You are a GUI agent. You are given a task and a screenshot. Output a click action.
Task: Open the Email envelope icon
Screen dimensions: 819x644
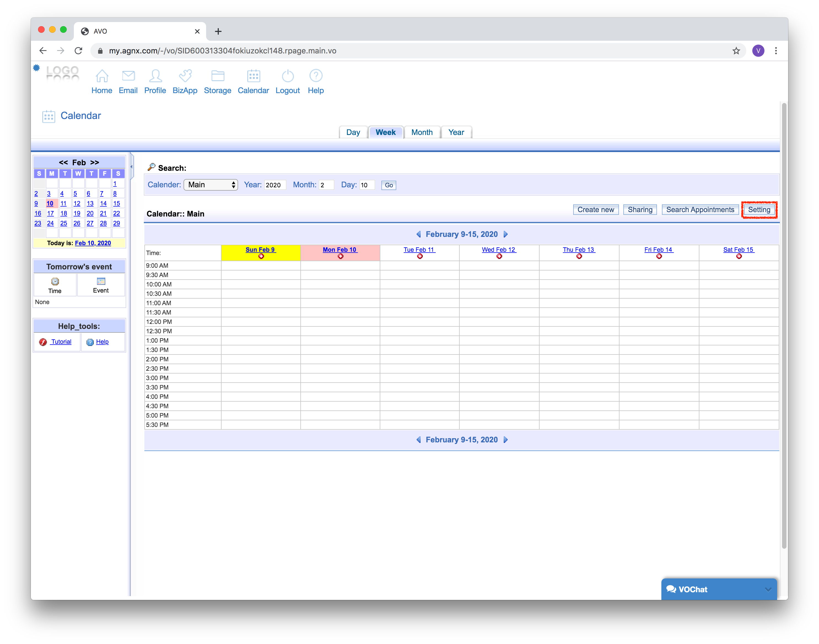pyautogui.click(x=128, y=76)
